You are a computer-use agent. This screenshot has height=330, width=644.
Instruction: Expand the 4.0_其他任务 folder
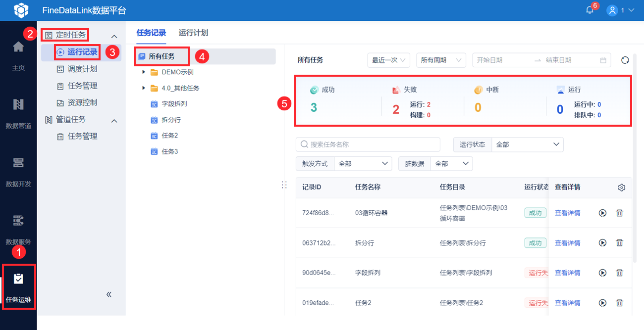coord(144,88)
